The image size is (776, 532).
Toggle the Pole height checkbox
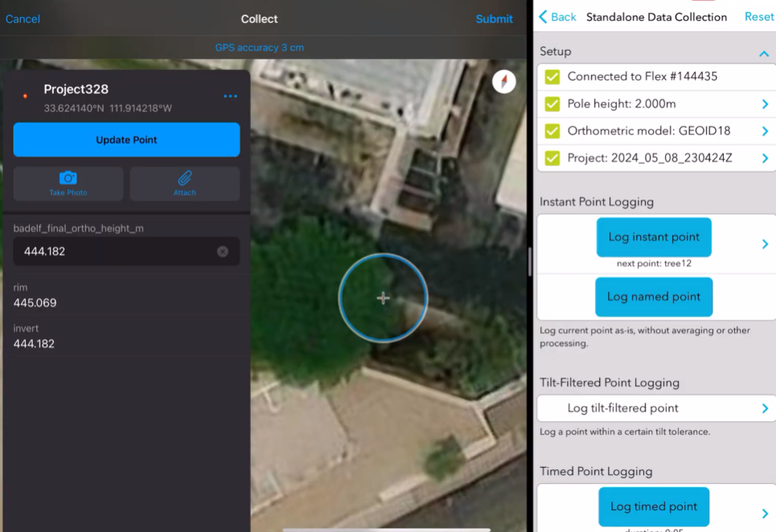tap(552, 104)
